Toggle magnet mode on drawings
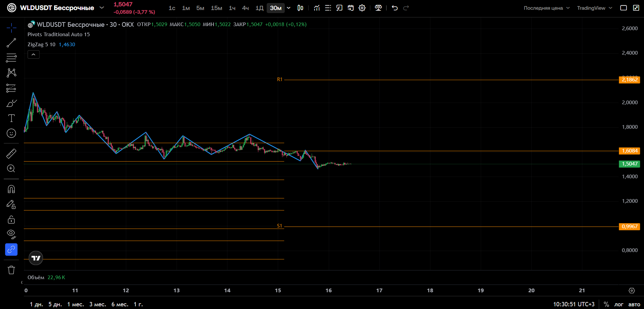This screenshot has width=644, height=309. click(x=11, y=189)
